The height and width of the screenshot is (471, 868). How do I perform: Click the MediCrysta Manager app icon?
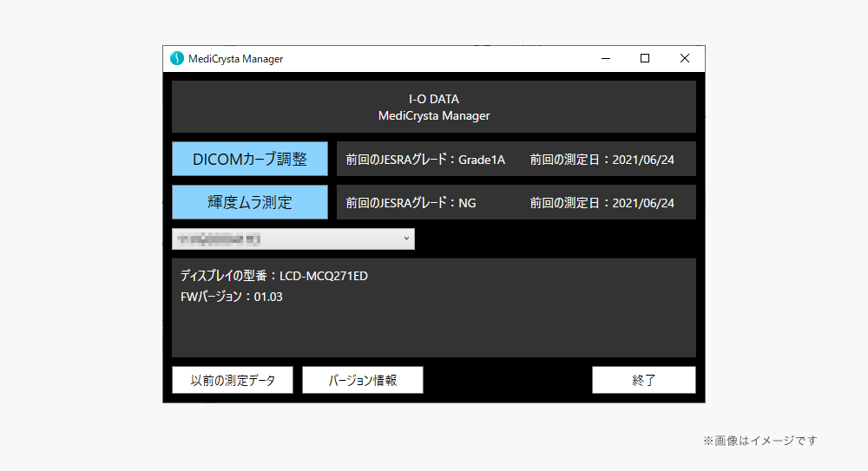tap(177, 59)
